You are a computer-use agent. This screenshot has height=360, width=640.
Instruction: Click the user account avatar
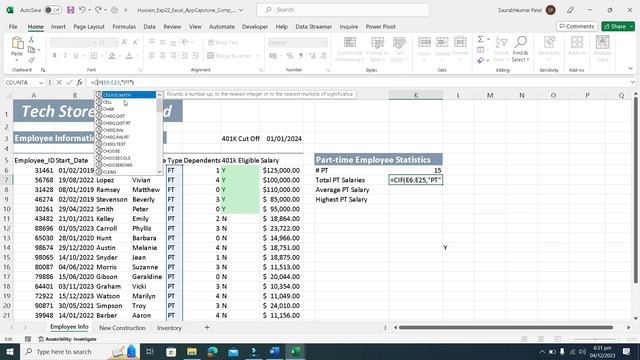[x=551, y=10]
